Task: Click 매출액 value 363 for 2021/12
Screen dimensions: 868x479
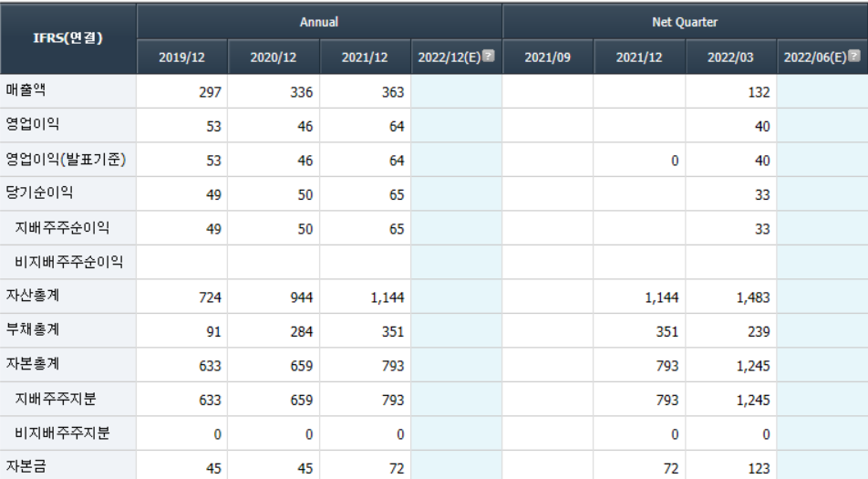Action: click(392, 92)
